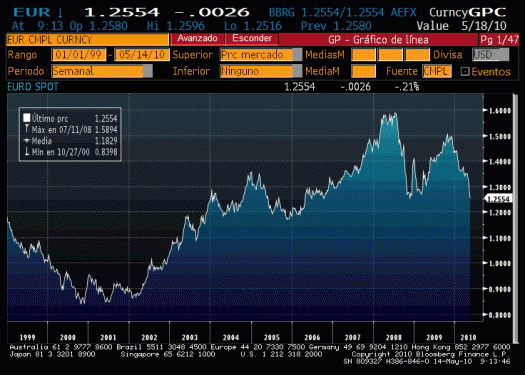Image resolution: width=525 pixels, height=375 pixels.
Task: Click the Value 5/18/10 date
Action: pyautogui.click(x=461, y=26)
